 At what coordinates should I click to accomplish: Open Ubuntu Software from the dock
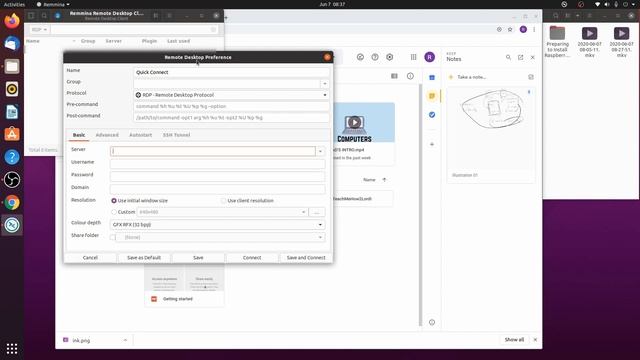[x=12, y=134]
